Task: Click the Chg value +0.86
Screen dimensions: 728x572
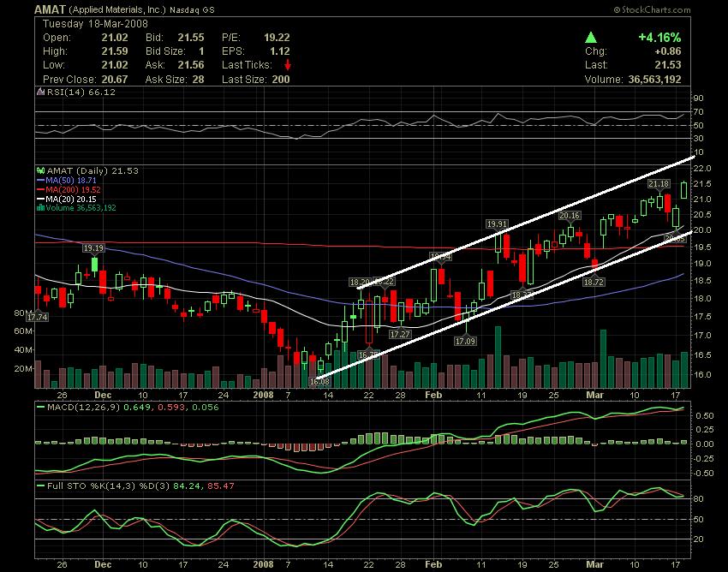Action: coord(668,51)
